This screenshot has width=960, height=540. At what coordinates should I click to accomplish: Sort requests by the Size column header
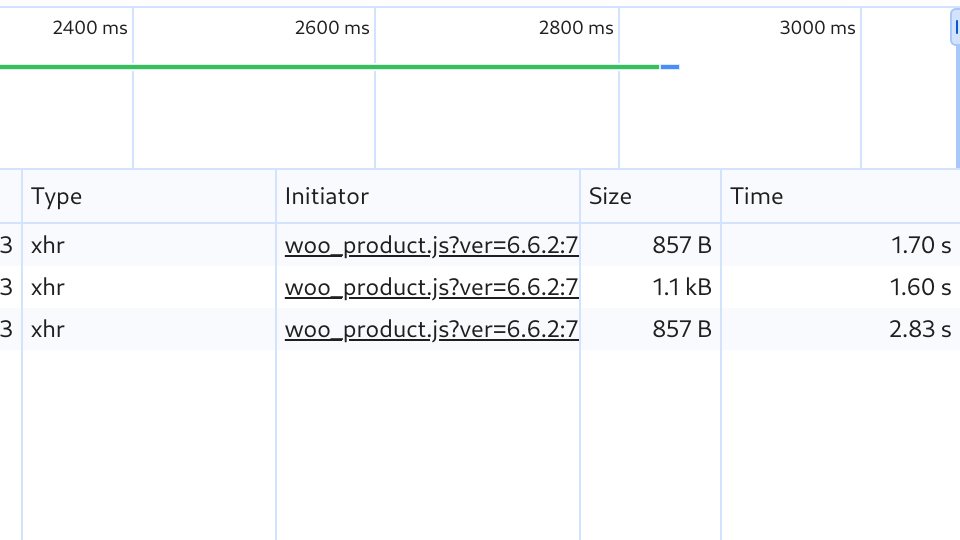click(x=650, y=197)
